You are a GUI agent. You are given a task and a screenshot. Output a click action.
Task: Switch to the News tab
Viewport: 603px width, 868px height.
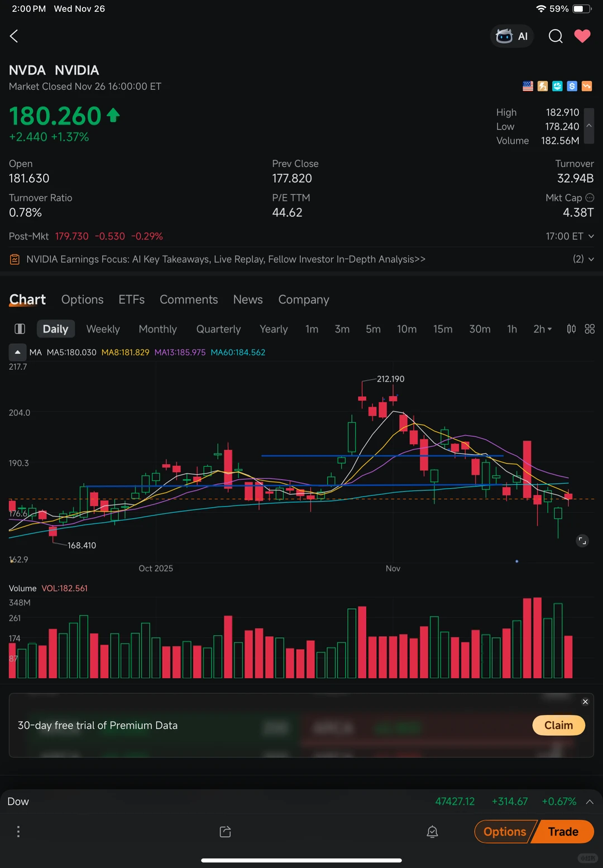click(247, 299)
